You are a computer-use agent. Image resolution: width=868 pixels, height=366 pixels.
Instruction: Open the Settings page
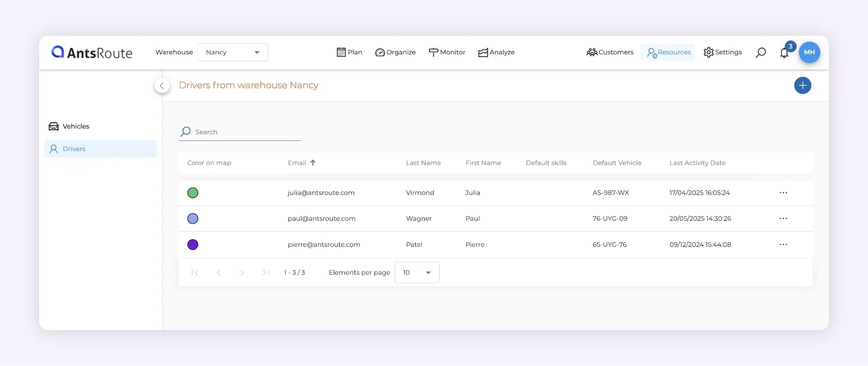point(722,52)
